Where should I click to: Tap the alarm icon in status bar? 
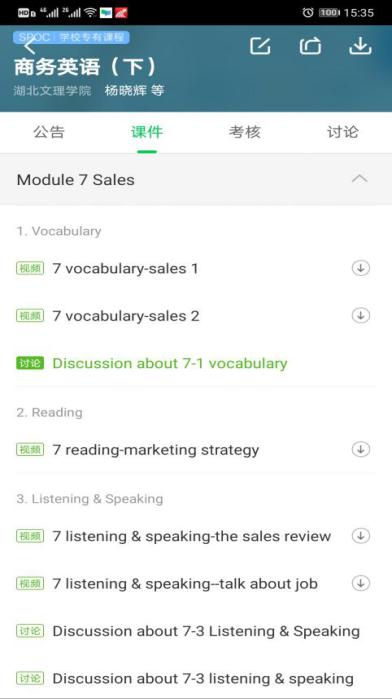(x=308, y=12)
